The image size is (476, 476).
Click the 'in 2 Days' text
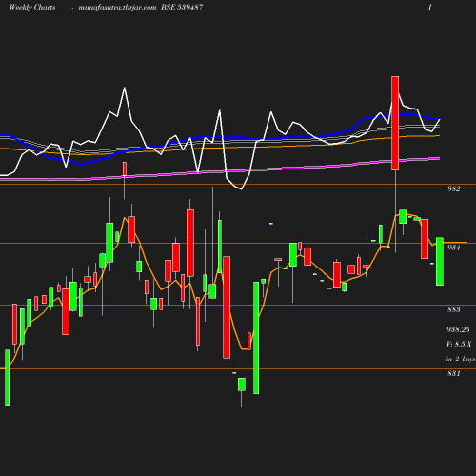tap(461, 359)
